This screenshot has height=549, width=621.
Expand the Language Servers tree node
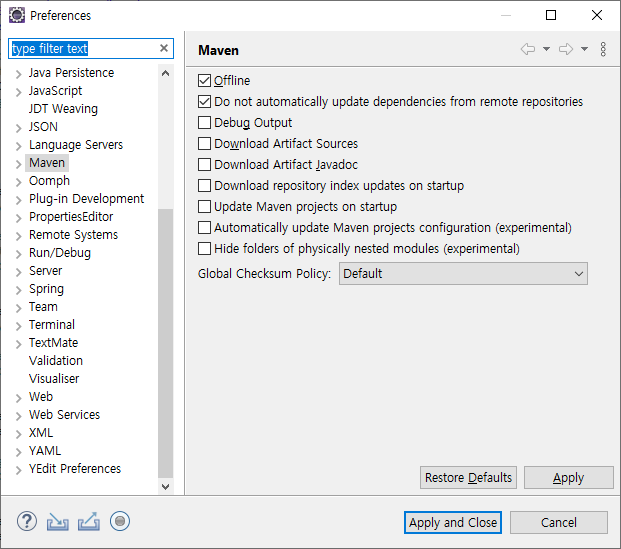pos(18,146)
